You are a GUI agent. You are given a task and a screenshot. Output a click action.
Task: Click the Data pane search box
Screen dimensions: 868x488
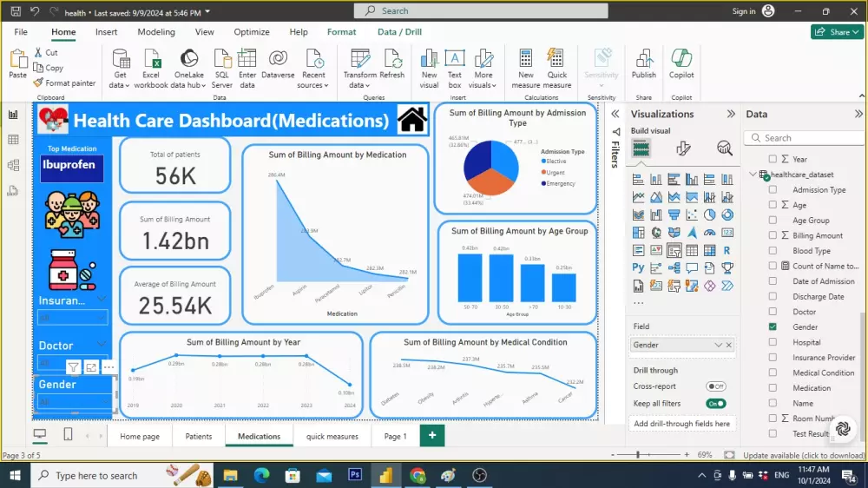click(x=805, y=138)
